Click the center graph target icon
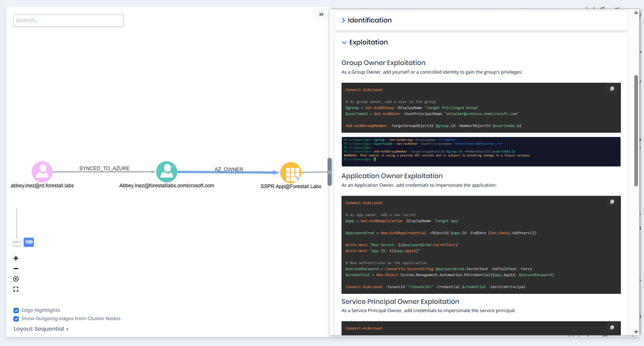This screenshot has height=346, width=644. pos(16,279)
